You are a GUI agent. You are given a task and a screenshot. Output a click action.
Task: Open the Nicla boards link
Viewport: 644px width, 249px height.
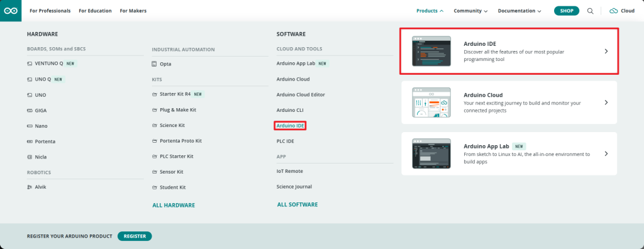(x=41, y=157)
